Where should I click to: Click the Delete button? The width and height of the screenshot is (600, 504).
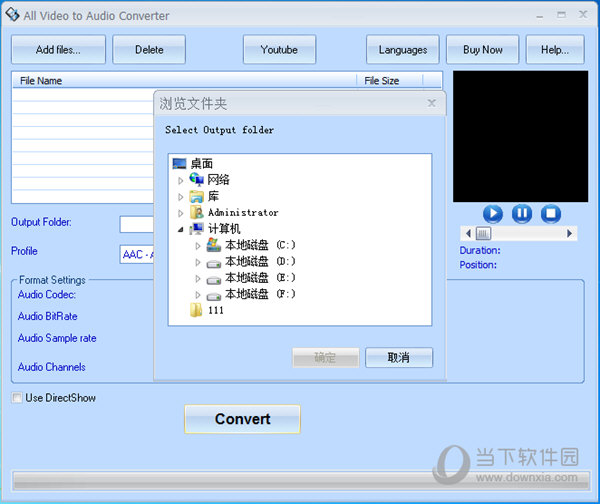149,49
